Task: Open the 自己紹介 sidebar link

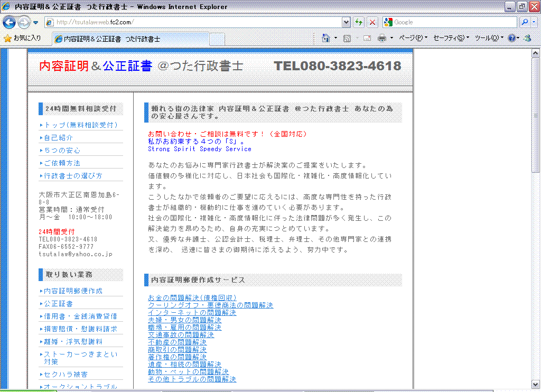Action: 58,137
